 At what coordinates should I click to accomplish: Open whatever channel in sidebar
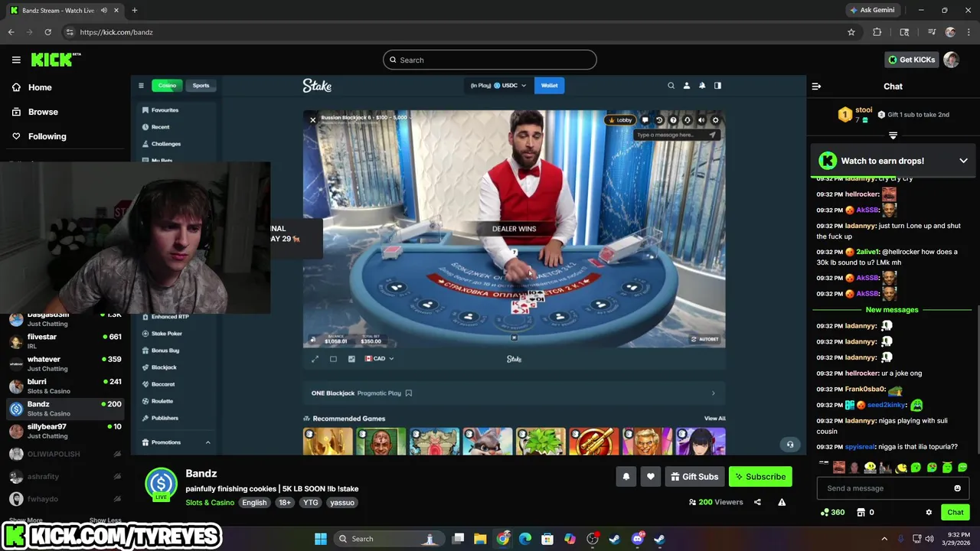click(65, 363)
